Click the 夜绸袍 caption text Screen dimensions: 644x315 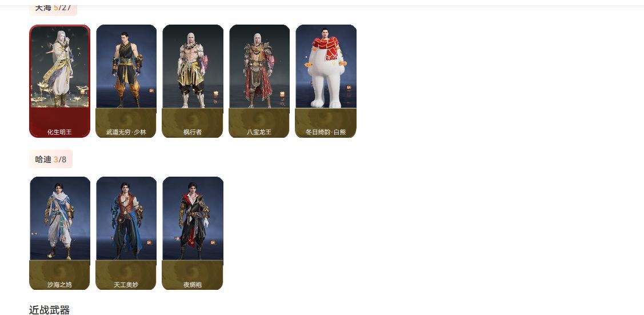193,285
